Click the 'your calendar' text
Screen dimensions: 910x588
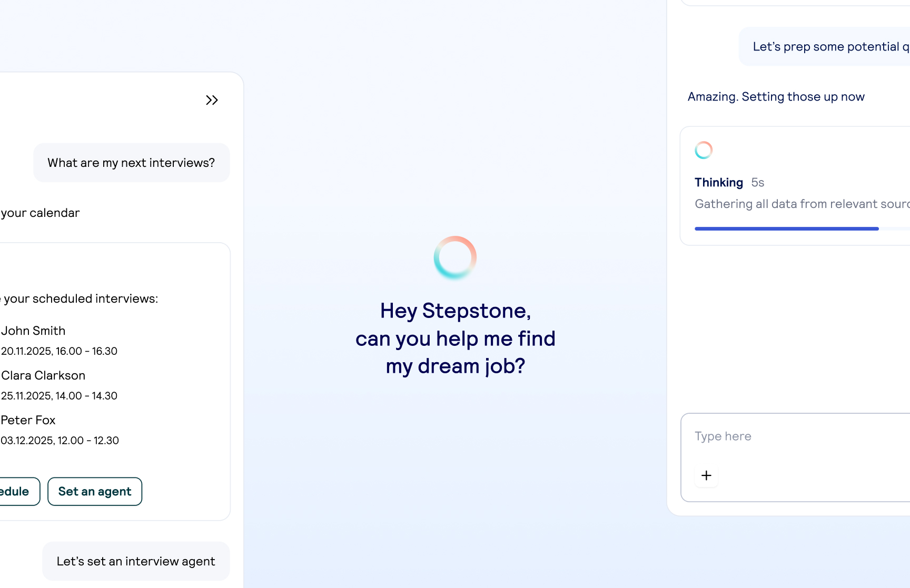(x=40, y=213)
